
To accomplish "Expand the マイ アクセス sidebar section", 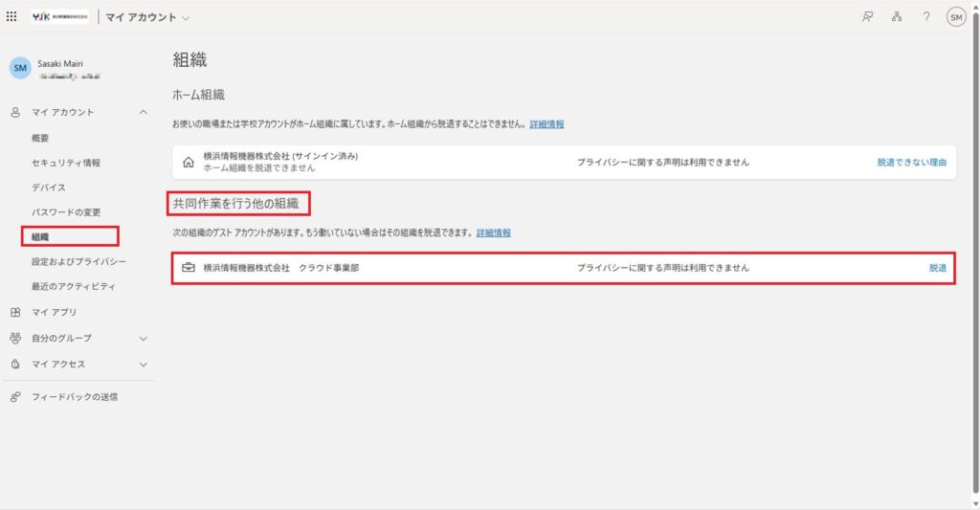I will point(144,364).
